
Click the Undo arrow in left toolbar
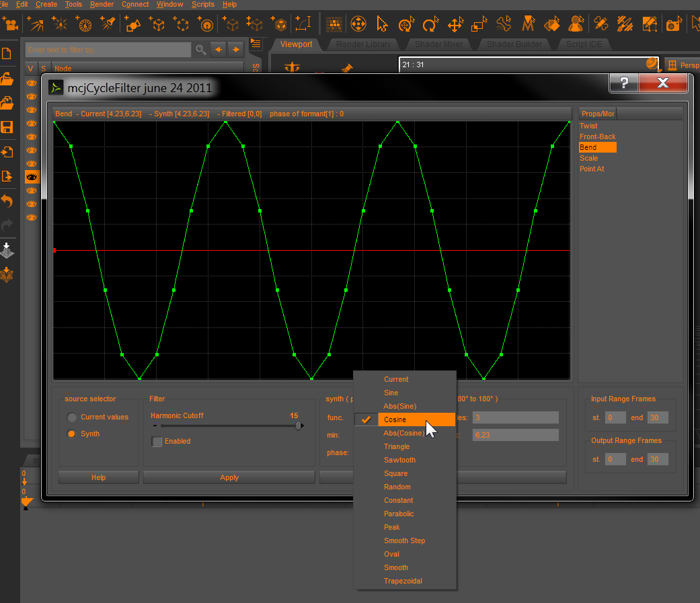coord(7,201)
